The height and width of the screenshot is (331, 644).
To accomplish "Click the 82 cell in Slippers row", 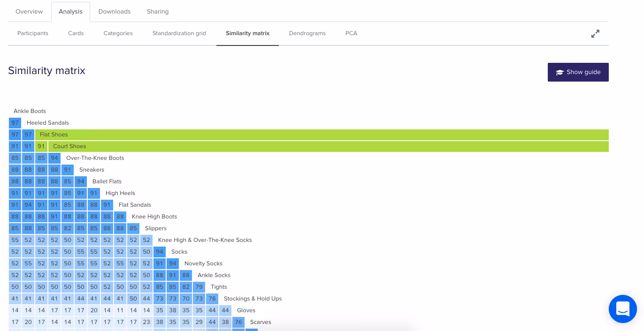I will [x=68, y=228].
